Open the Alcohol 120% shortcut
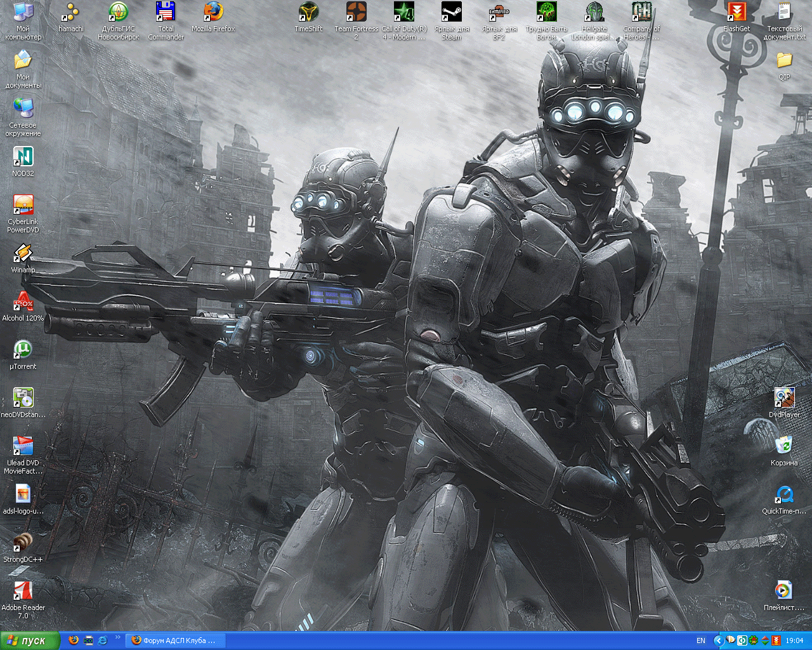Image resolution: width=812 pixels, height=650 pixels. 23,302
